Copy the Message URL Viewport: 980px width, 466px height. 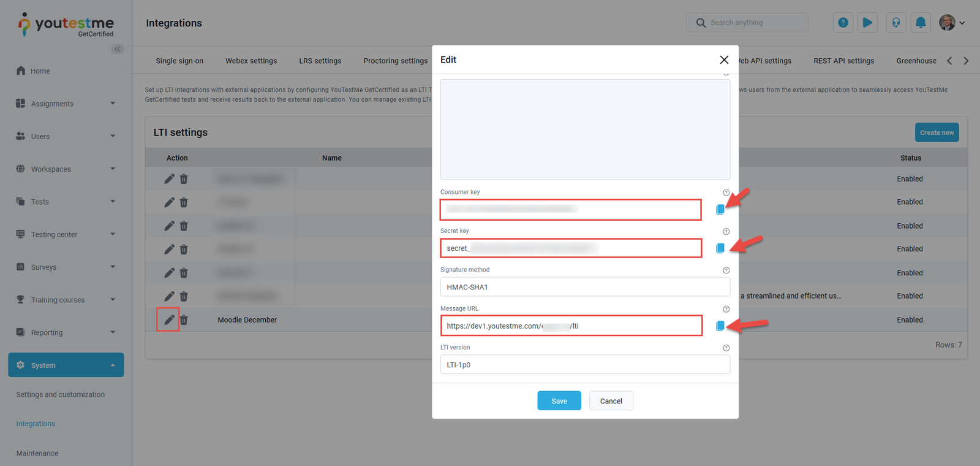point(720,326)
